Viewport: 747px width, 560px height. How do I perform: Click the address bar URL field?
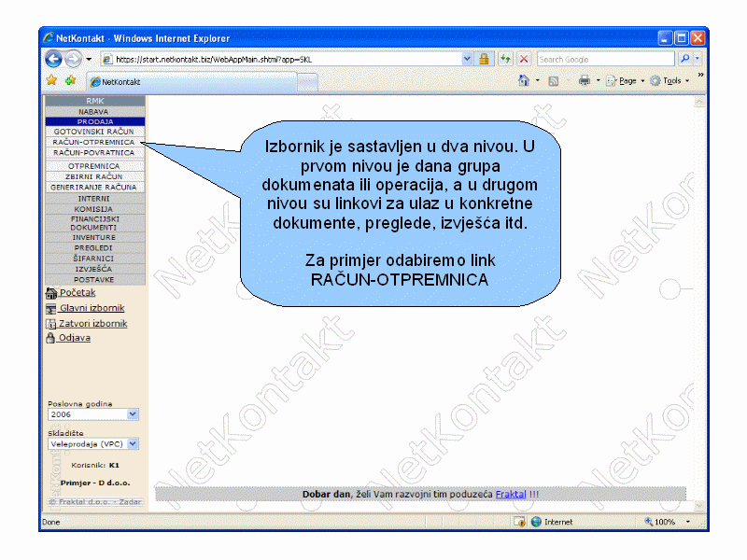282,60
